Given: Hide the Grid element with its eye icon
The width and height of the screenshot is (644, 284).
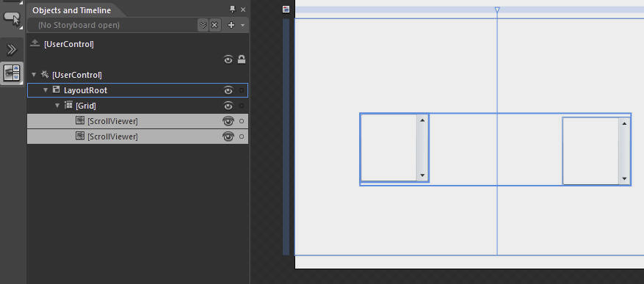Looking at the screenshot, I should tap(228, 106).
